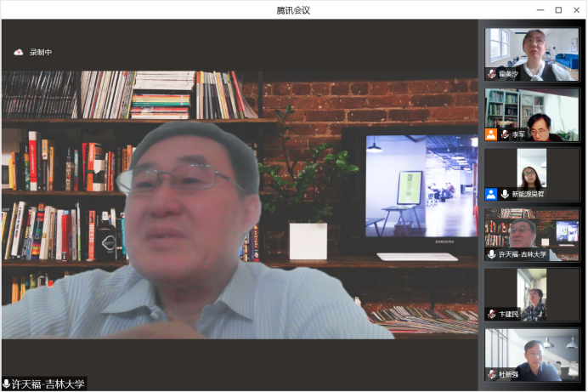Click the mic icon on 许天福's sidebar thumbnail

click(x=492, y=254)
